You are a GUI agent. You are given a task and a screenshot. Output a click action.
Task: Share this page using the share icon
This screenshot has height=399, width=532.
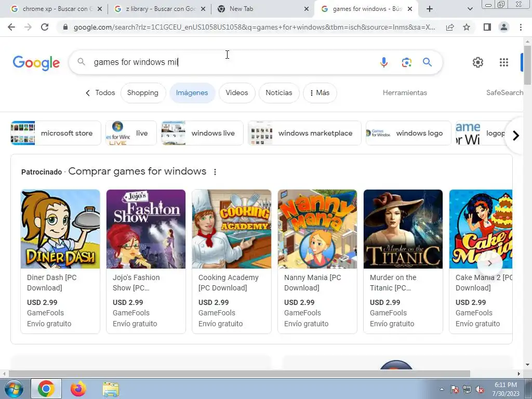tap(450, 27)
